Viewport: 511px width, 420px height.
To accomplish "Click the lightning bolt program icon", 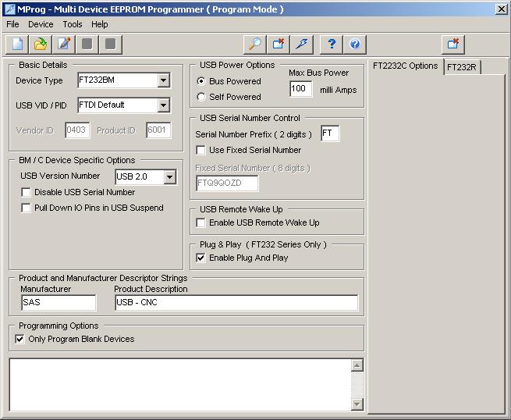I will [302, 44].
